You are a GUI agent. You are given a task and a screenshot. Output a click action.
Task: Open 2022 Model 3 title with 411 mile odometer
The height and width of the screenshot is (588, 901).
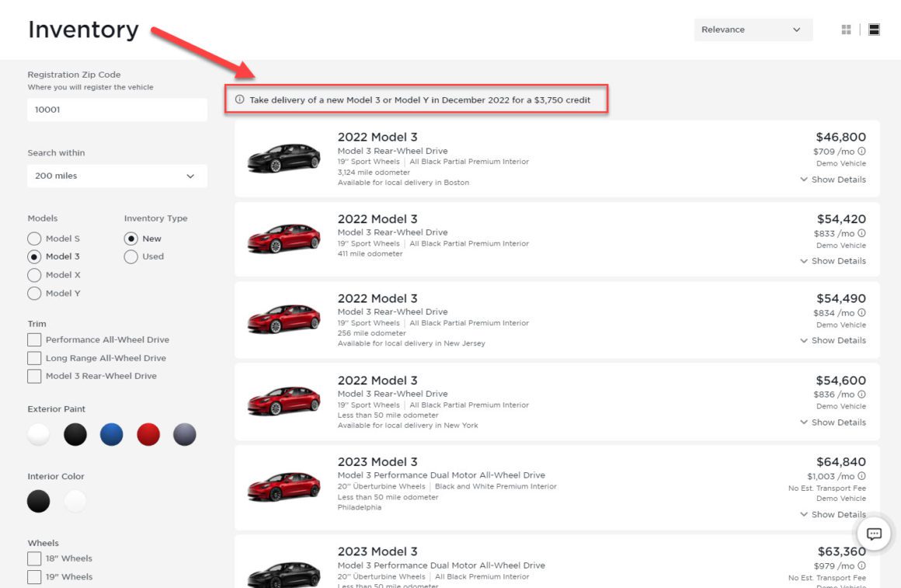pos(377,219)
